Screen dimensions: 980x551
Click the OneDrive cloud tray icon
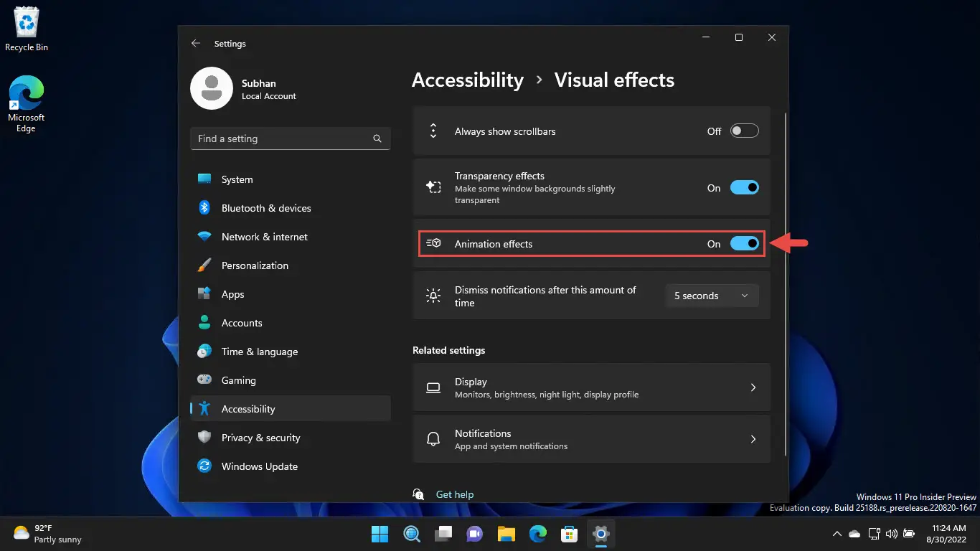pyautogui.click(x=854, y=534)
